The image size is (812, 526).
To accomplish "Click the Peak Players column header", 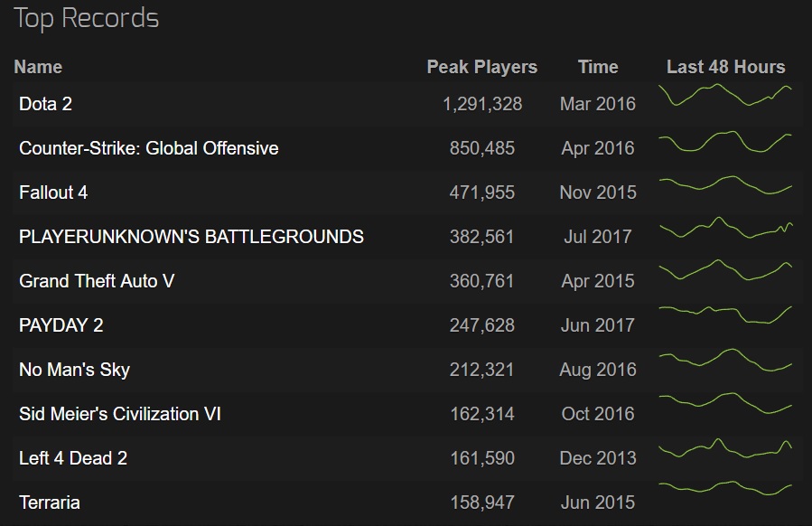I will pyautogui.click(x=481, y=67).
